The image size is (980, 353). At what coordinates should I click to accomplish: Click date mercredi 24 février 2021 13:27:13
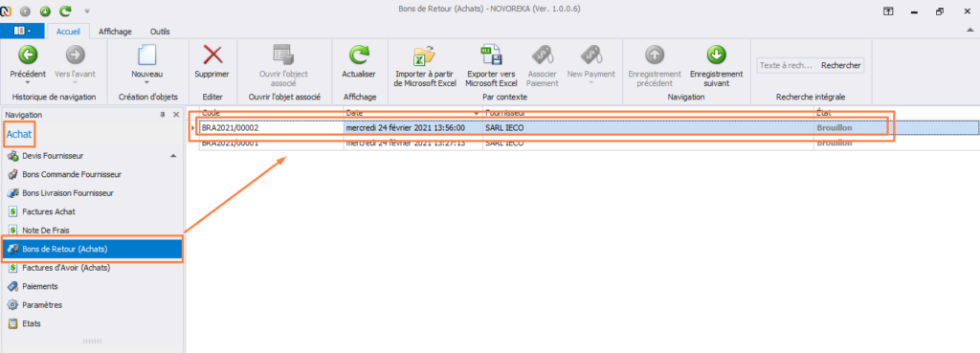(x=406, y=143)
